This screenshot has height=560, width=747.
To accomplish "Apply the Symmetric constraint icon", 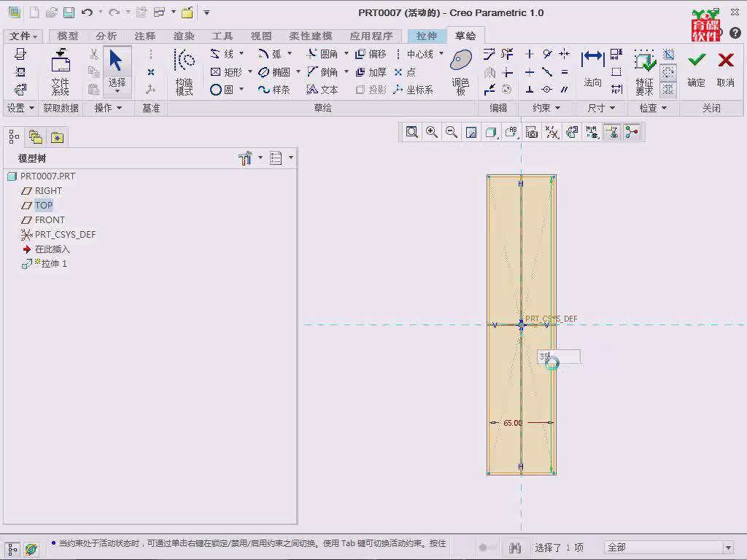I will tap(565, 54).
